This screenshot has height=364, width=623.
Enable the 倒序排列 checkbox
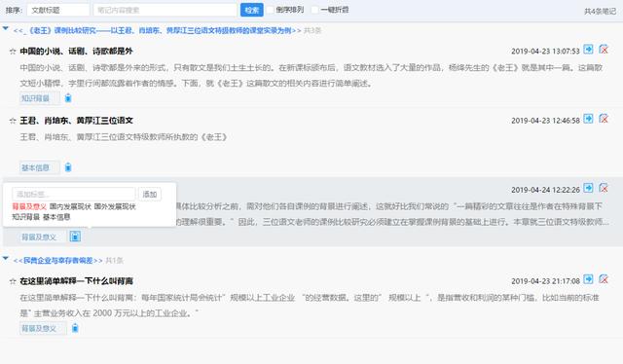271,10
